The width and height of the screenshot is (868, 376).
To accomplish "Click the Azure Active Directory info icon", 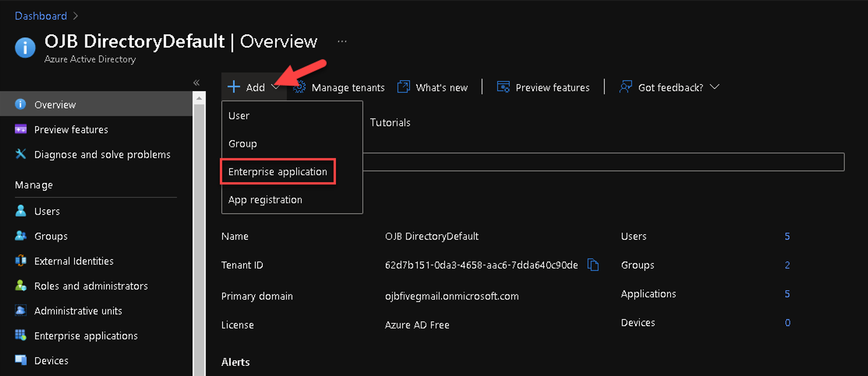I will click(25, 47).
